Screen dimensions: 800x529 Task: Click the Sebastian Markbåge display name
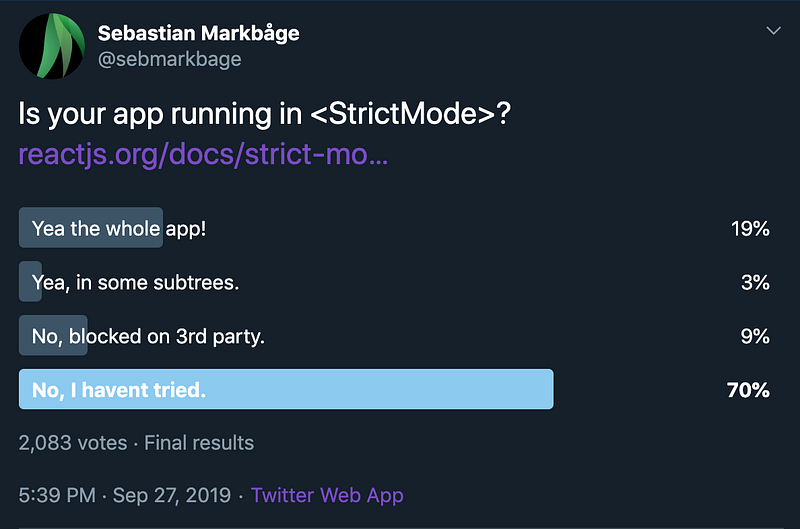(x=198, y=34)
